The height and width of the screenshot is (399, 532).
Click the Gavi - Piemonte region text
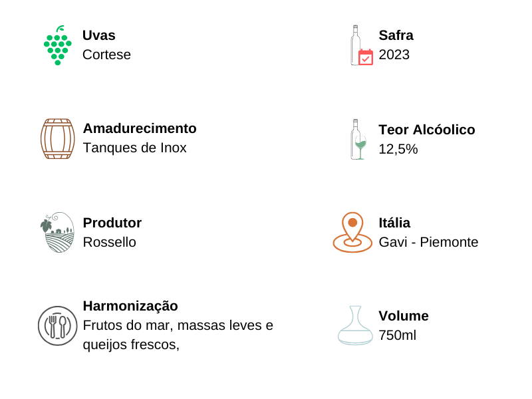428,242
